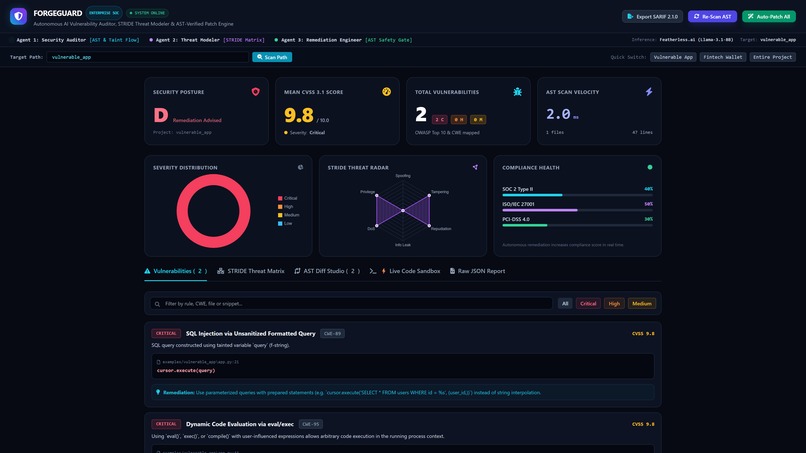The height and width of the screenshot is (453, 806).
Task: Click the terminal icon on Live Code Sandbox tab
Action: [x=373, y=271]
